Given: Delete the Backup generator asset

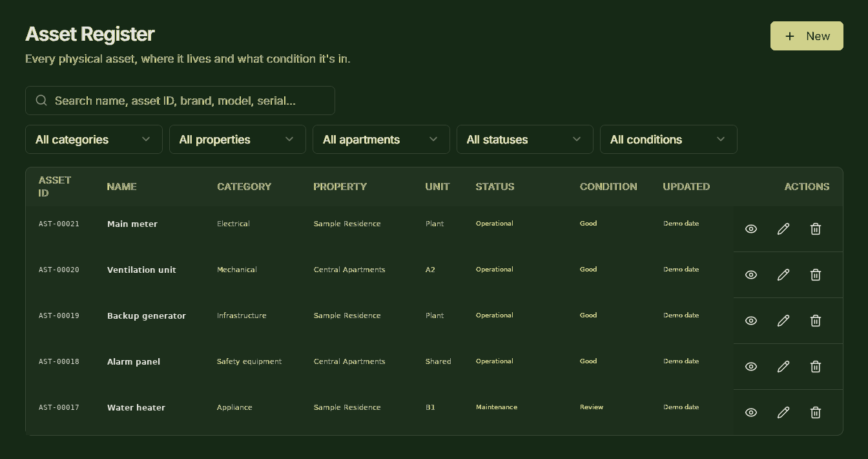Looking at the screenshot, I should click(816, 321).
